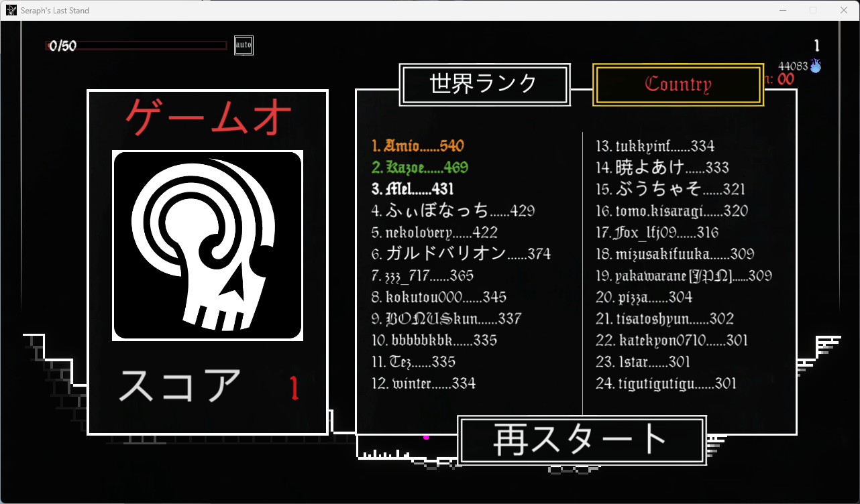
Task: Select rank 12 entry winter 334
Action: (424, 383)
